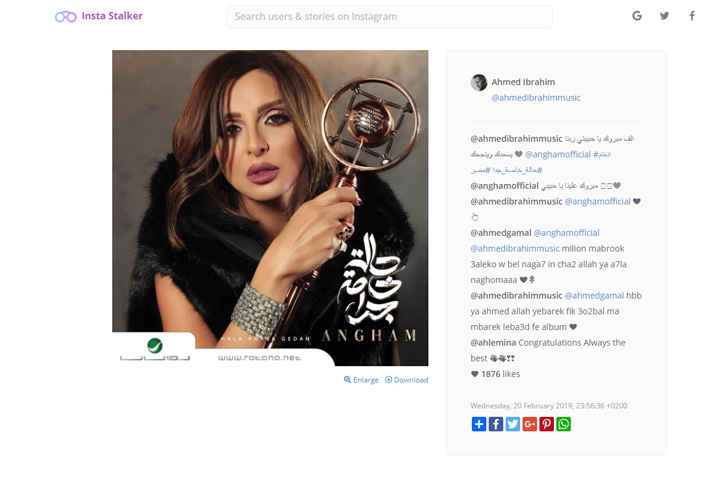Click the Ahmed Ibrahim display name
Viewport: 709px width, 482px height.
tap(523, 82)
